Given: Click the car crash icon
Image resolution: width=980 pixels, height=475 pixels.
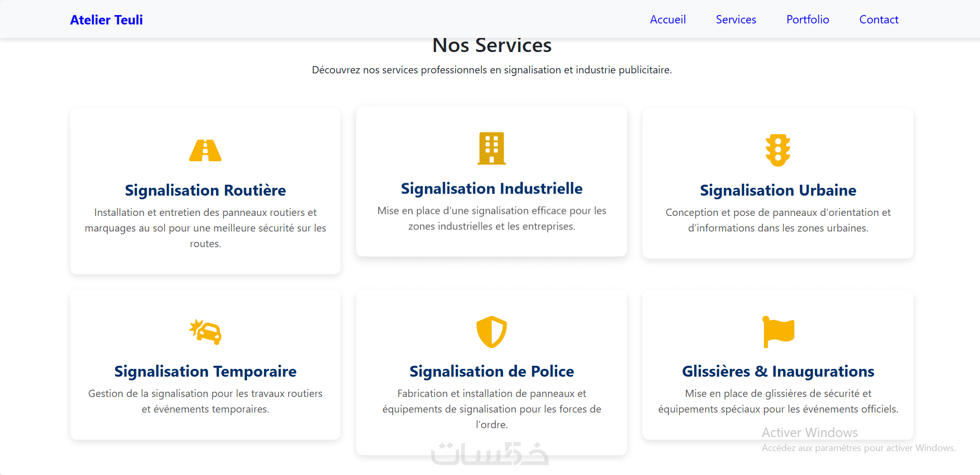Looking at the screenshot, I should pos(205,331).
